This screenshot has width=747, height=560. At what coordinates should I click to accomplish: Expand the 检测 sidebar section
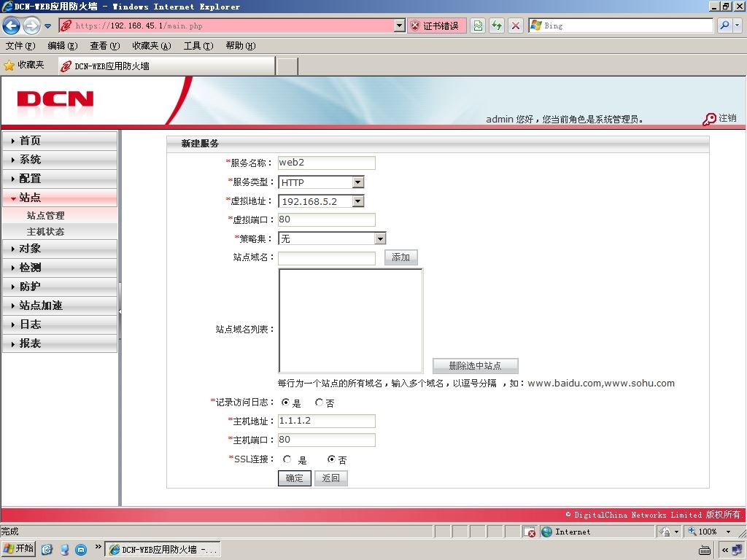pyautogui.click(x=60, y=268)
